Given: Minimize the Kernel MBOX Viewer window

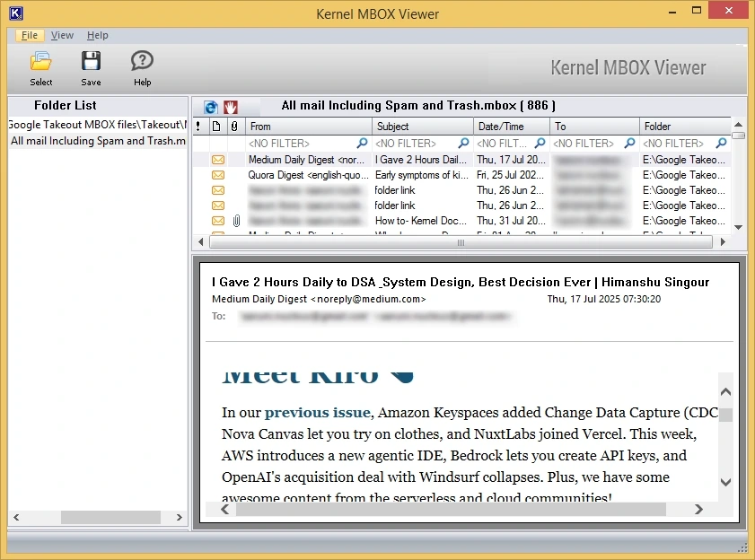Looking at the screenshot, I should click(672, 11).
